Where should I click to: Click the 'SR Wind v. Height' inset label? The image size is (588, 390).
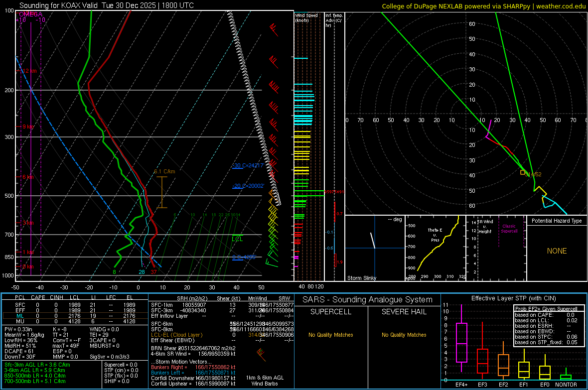tap(485, 227)
